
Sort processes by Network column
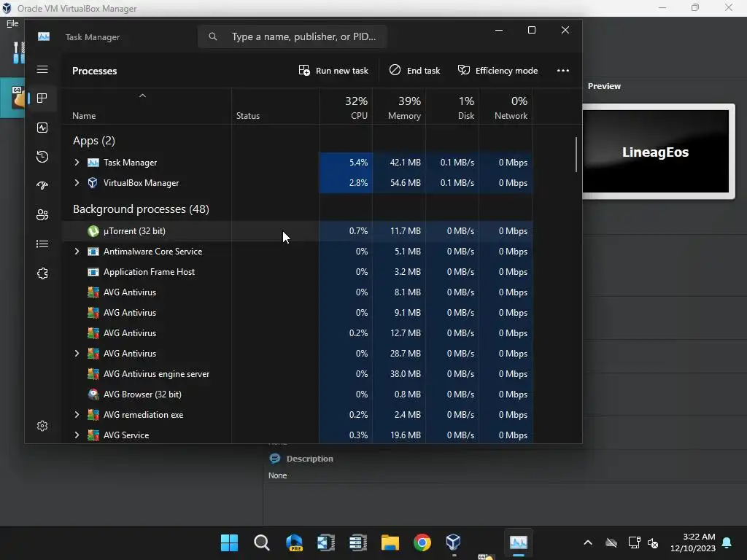(506, 108)
